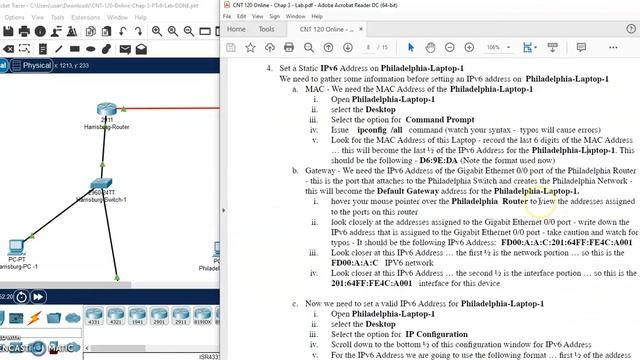Star the PDF document in Acrobat
Screen dimensions: 640x360
[250, 48]
